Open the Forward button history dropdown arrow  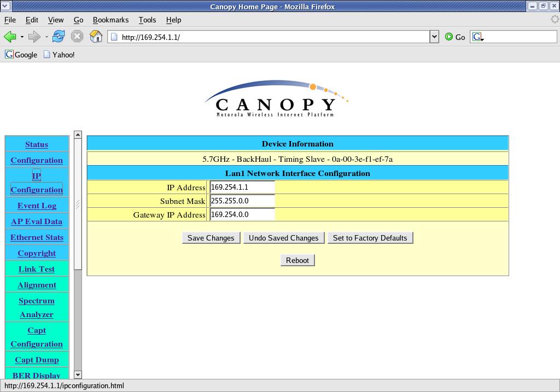point(46,37)
